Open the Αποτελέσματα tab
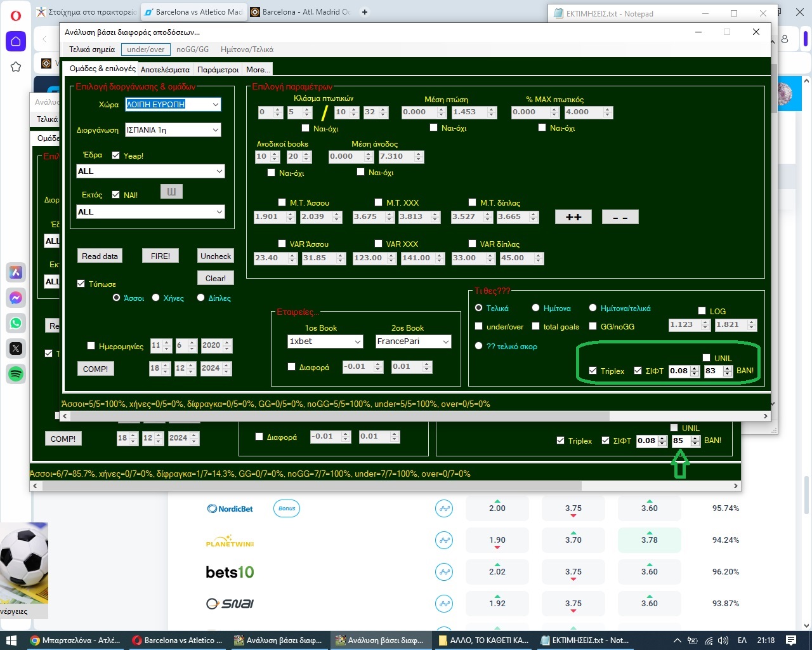 [x=165, y=70]
